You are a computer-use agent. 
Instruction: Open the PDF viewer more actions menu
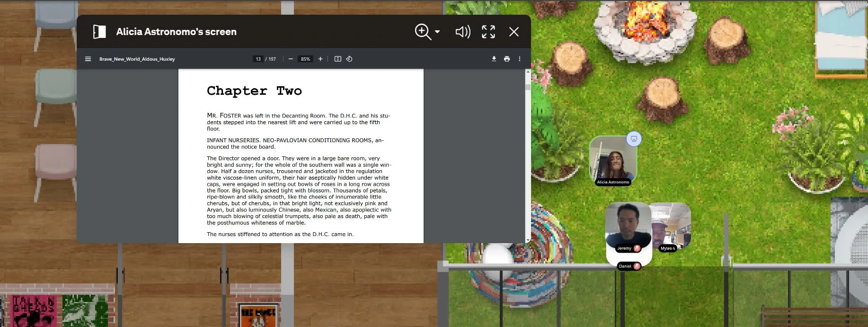click(520, 59)
